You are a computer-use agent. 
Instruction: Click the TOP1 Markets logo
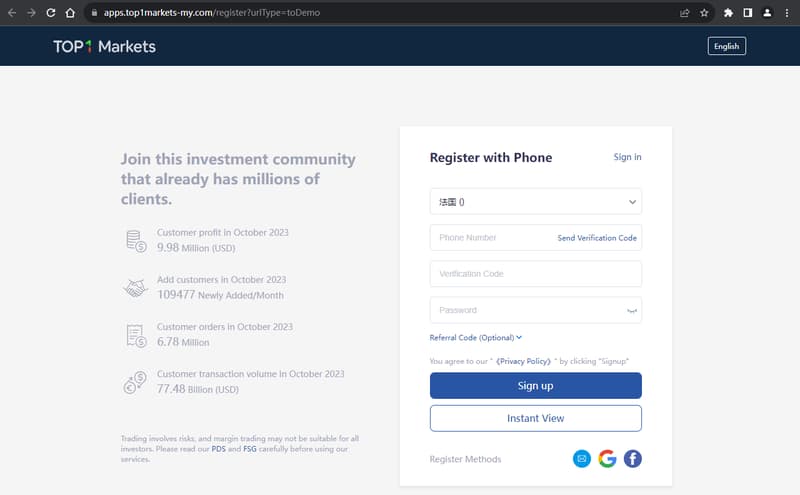click(x=105, y=46)
